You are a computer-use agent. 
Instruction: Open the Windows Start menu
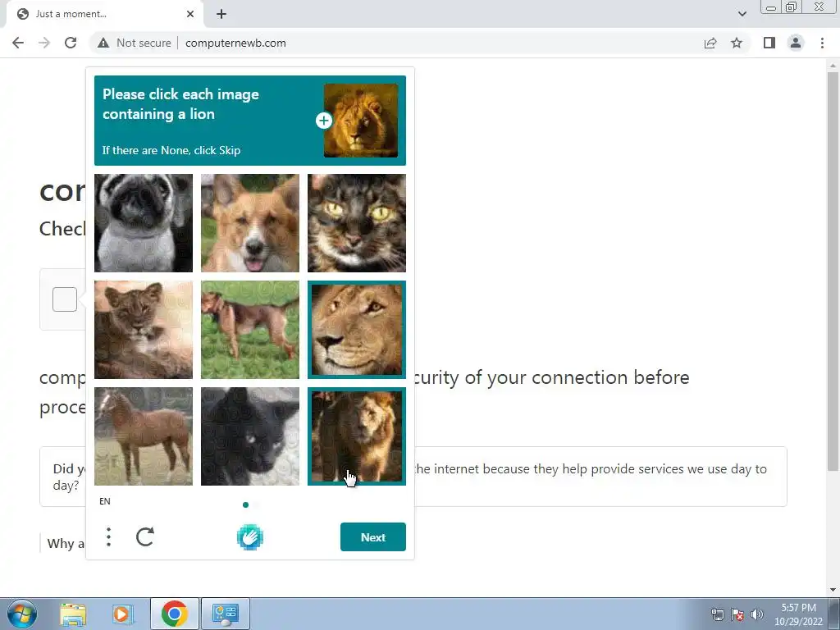coord(22,614)
